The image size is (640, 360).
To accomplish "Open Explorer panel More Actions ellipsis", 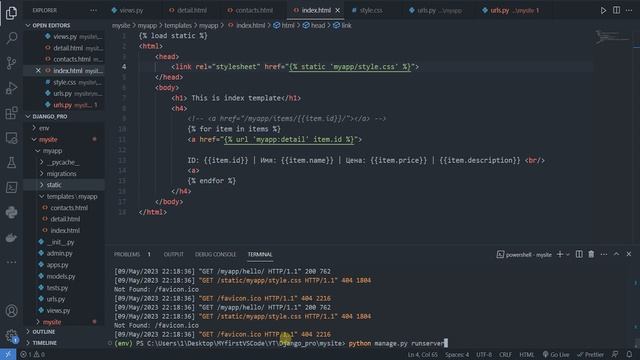I will click(x=93, y=10).
